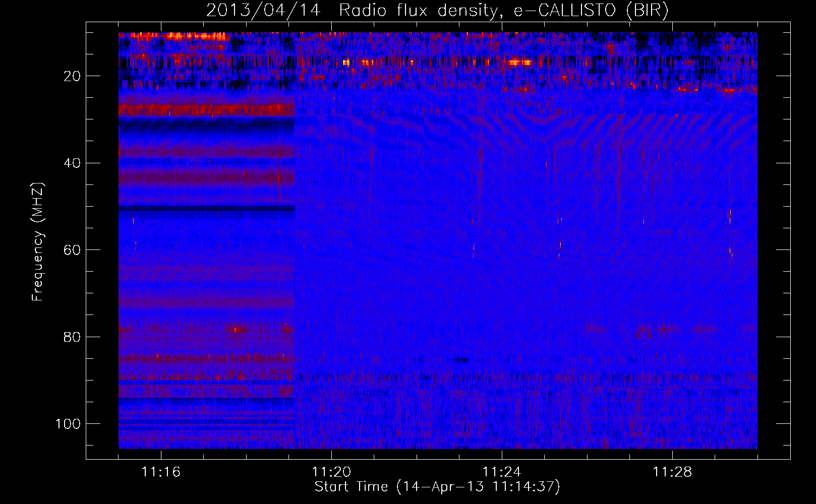
Task: Click the frequency tick label 100
Action: pyautogui.click(x=68, y=424)
